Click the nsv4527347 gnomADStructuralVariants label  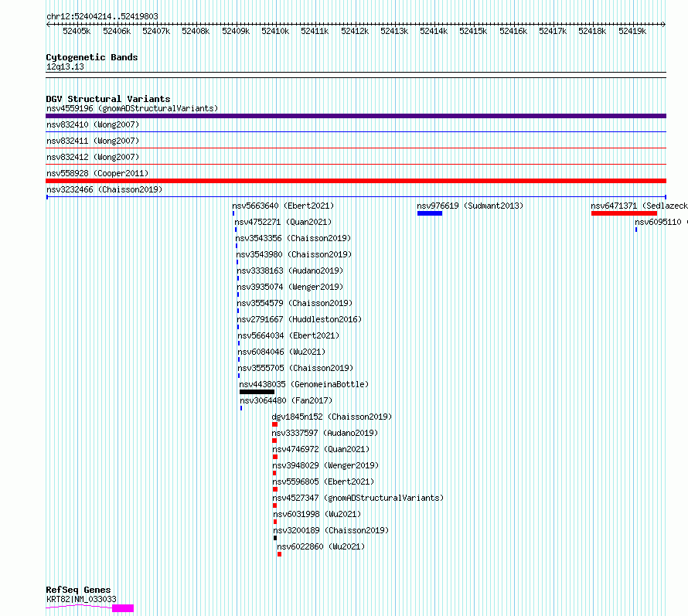pyautogui.click(x=358, y=498)
